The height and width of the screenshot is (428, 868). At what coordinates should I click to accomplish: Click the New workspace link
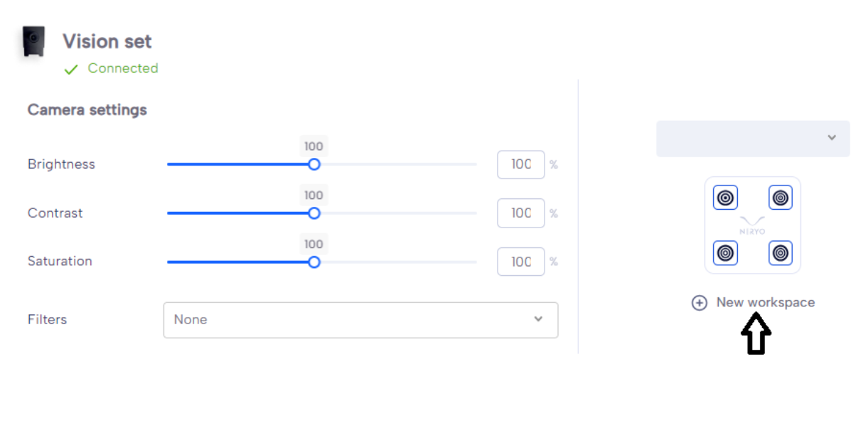pyautogui.click(x=765, y=302)
